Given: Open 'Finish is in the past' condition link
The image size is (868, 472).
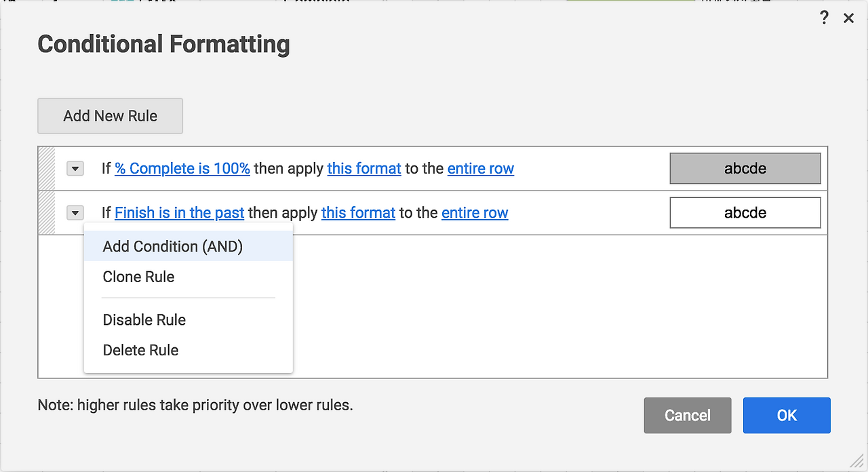Looking at the screenshot, I should (x=179, y=213).
